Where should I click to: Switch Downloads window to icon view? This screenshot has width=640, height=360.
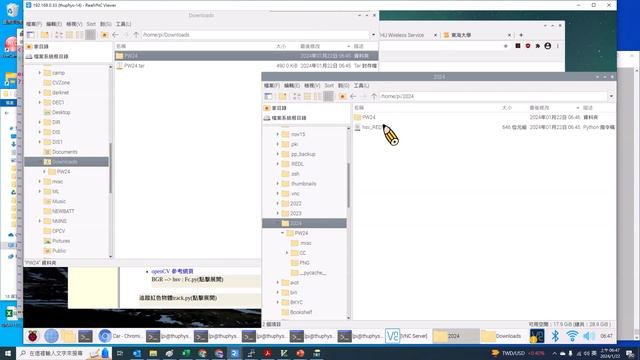(59, 35)
